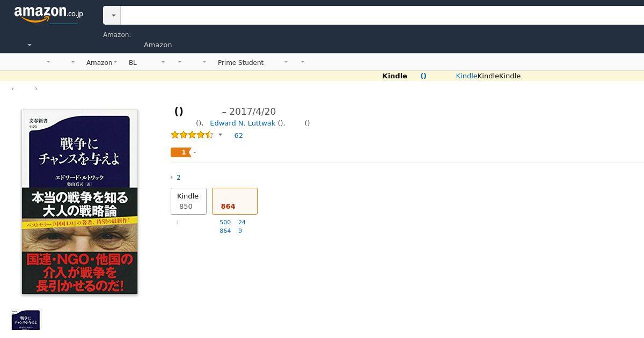The width and height of the screenshot is (644, 338).
Task: Open the orange number 1 bestseller badge
Action: click(181, 152)
